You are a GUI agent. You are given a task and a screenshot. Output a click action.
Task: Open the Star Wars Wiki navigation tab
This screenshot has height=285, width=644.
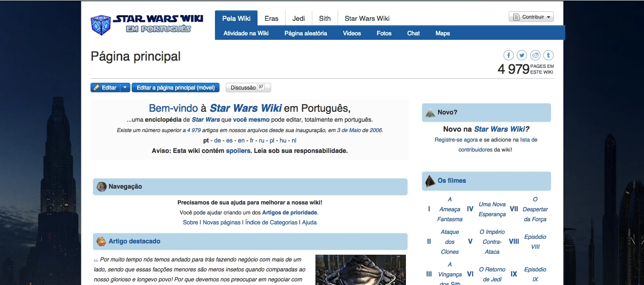coord(367,19)
